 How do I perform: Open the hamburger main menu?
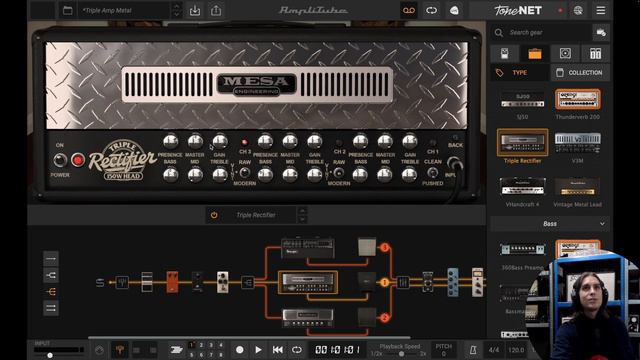[601, 10]
